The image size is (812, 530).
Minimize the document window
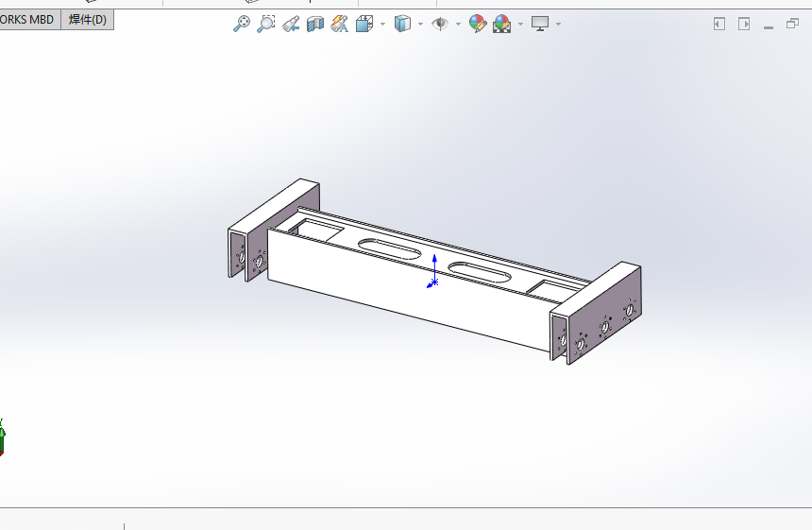[x=769, y=26]
